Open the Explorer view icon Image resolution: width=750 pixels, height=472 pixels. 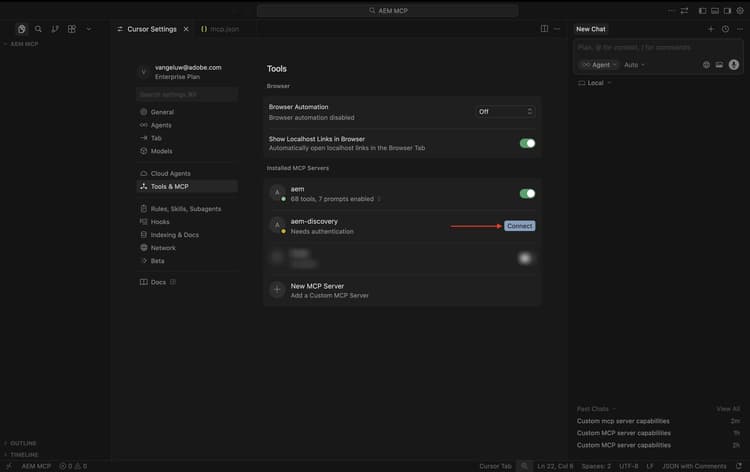pos(22,29)
